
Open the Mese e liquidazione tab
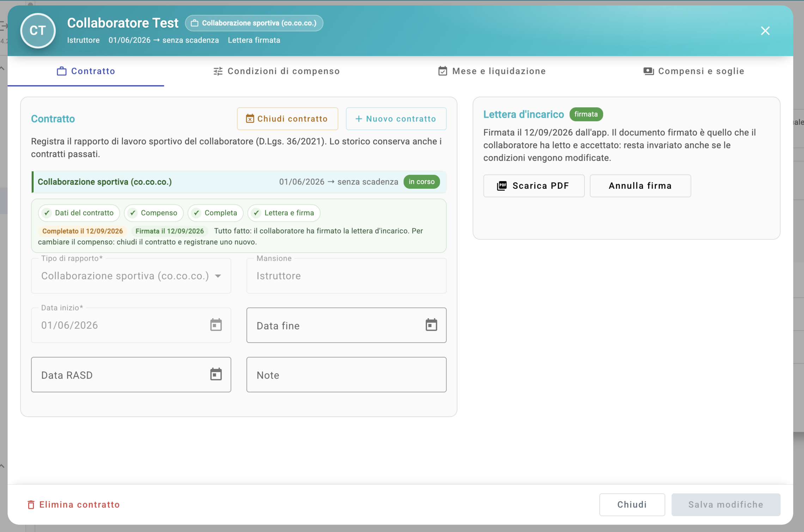click(x=492, y=71)
